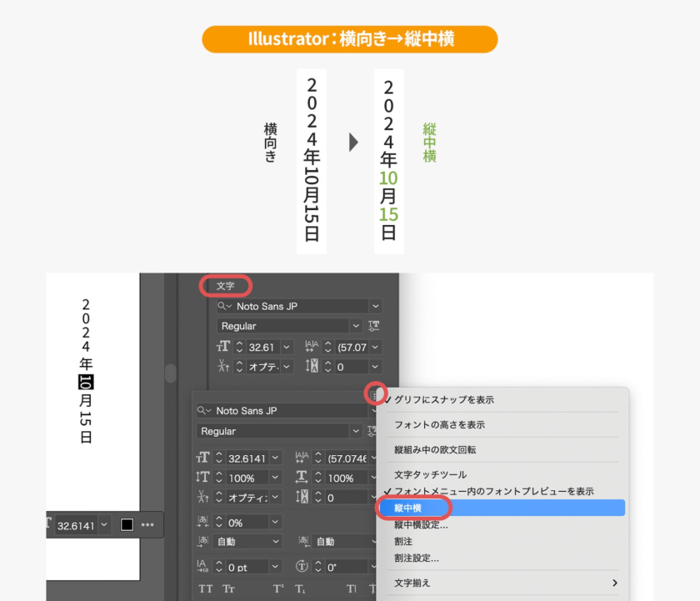Click the Touch Type tool icon beside Regular
The image size is (700, 601).
pyautogui.click(x=374, y=326)
